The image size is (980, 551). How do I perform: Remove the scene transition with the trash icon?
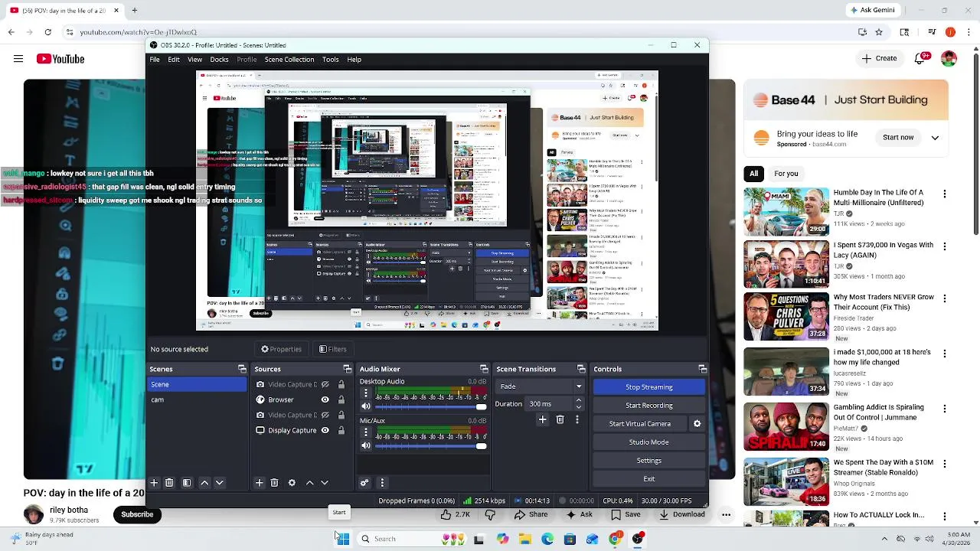[x=560, y=419]
